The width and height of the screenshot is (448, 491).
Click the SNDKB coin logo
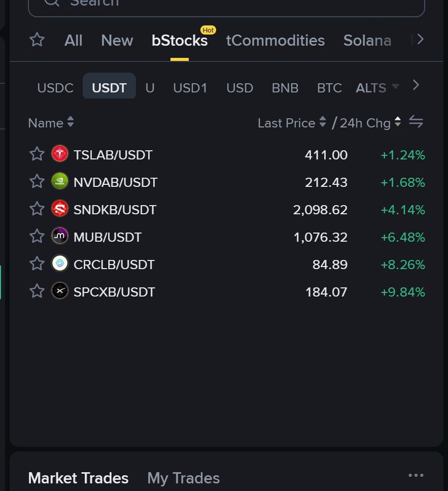(60, 209)
